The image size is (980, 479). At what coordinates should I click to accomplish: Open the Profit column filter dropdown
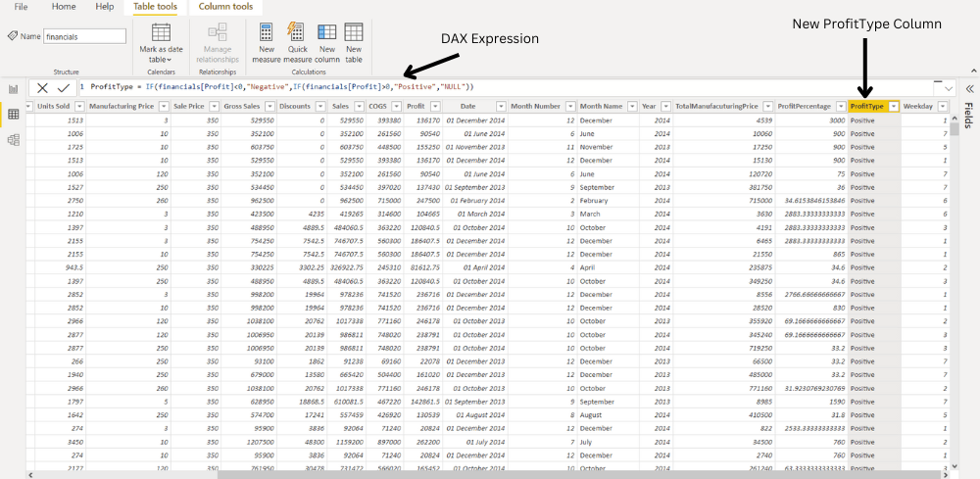click(435, 106)
